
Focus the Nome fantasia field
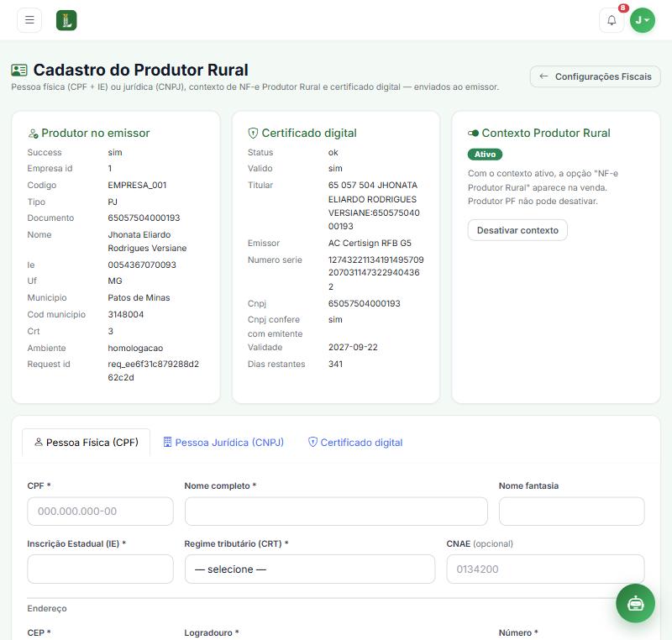(571, 511)
